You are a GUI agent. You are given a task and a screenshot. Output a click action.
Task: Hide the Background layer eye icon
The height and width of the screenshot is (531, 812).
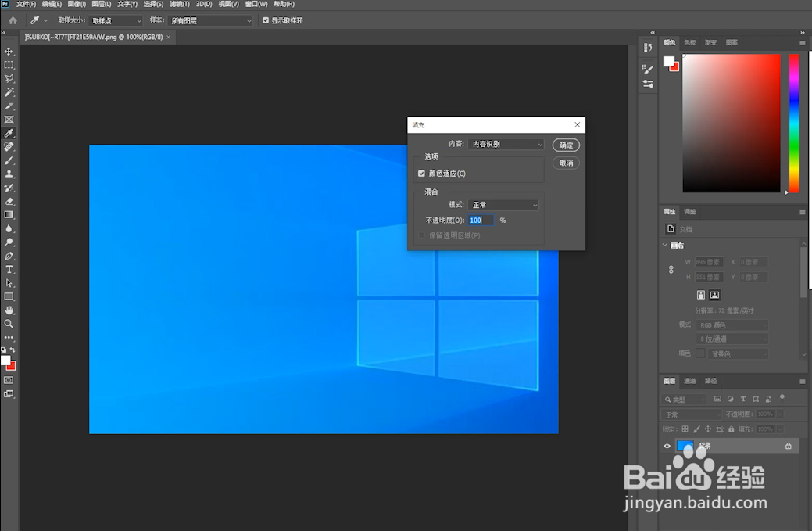[667, 446]
